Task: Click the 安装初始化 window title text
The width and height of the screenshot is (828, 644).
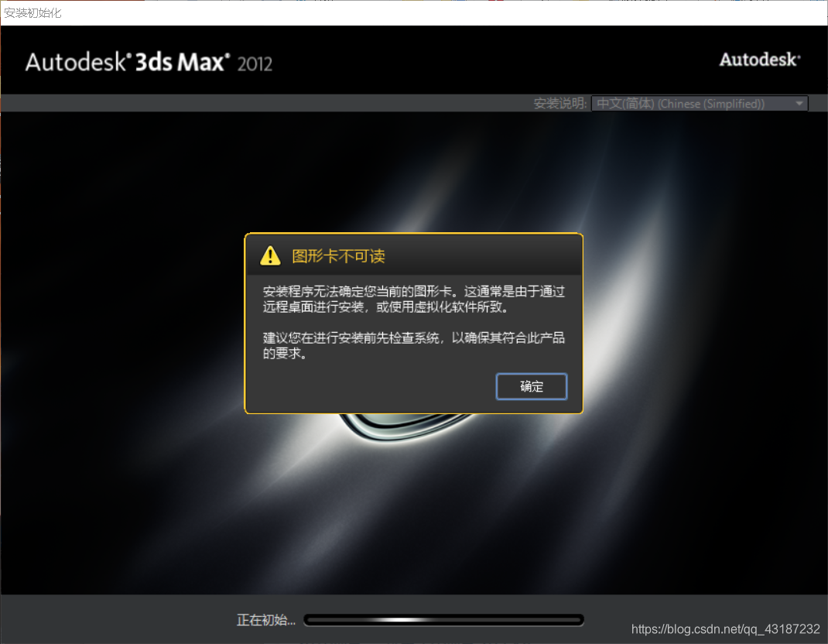Action: tap(33, 12)
